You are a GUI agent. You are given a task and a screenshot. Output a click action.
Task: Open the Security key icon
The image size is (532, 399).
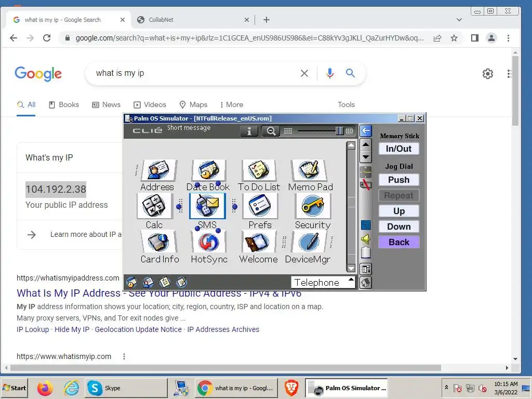[312, 206]
